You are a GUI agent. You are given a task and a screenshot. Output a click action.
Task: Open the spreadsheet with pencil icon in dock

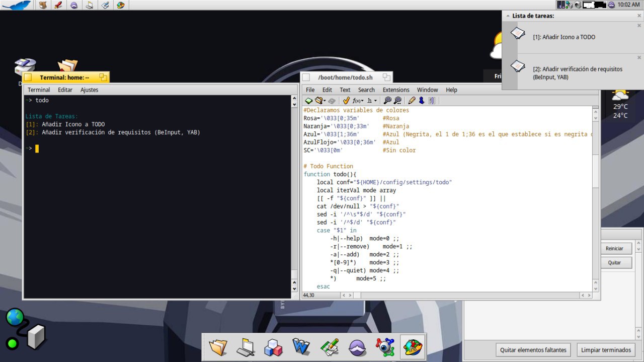(329, 347)
